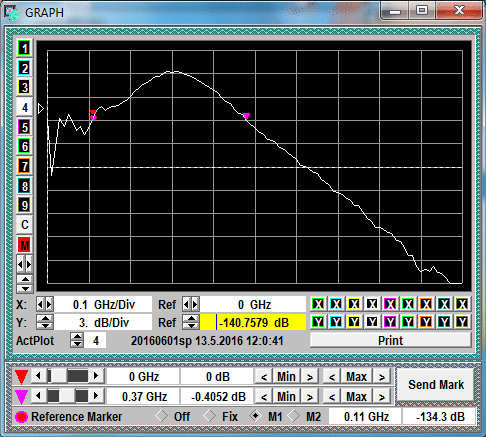This screenshot has width=486, height=437.
Task: Set Reference Marker to Fix
Action: (x=209, y=416)
